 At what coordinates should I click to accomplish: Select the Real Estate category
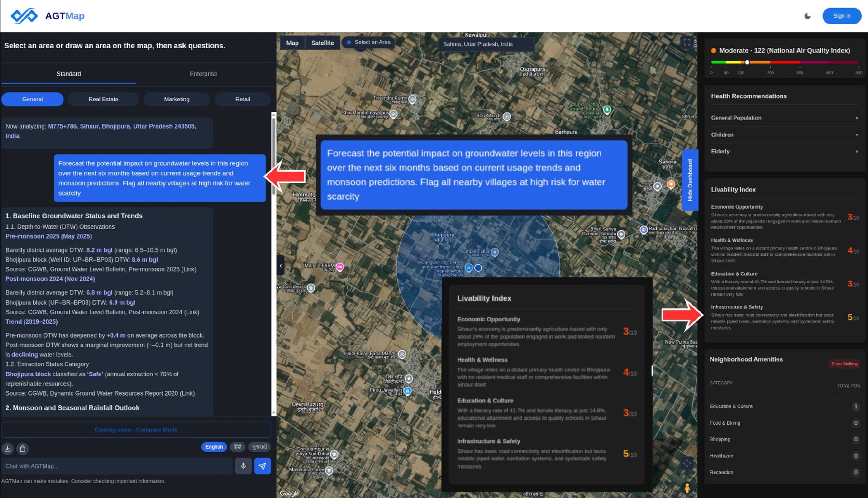(103, 99)
